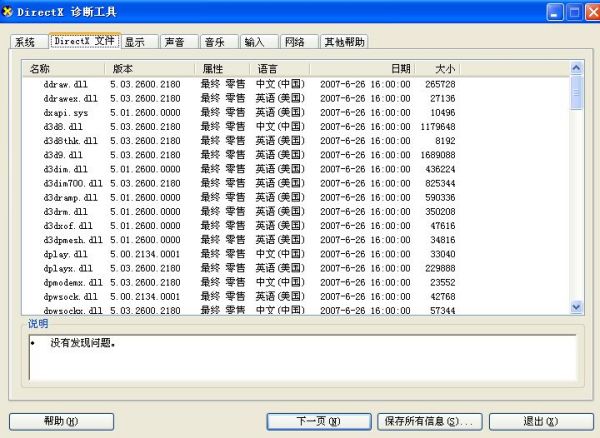Click the size value 1179648
This screenshot has width=600, height=438.
[438, 127]
